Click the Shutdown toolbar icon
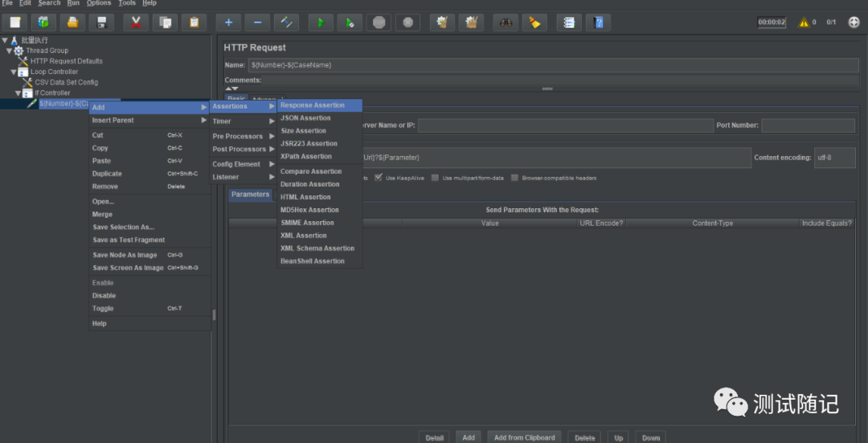868x443 pixels. point(408,23)
